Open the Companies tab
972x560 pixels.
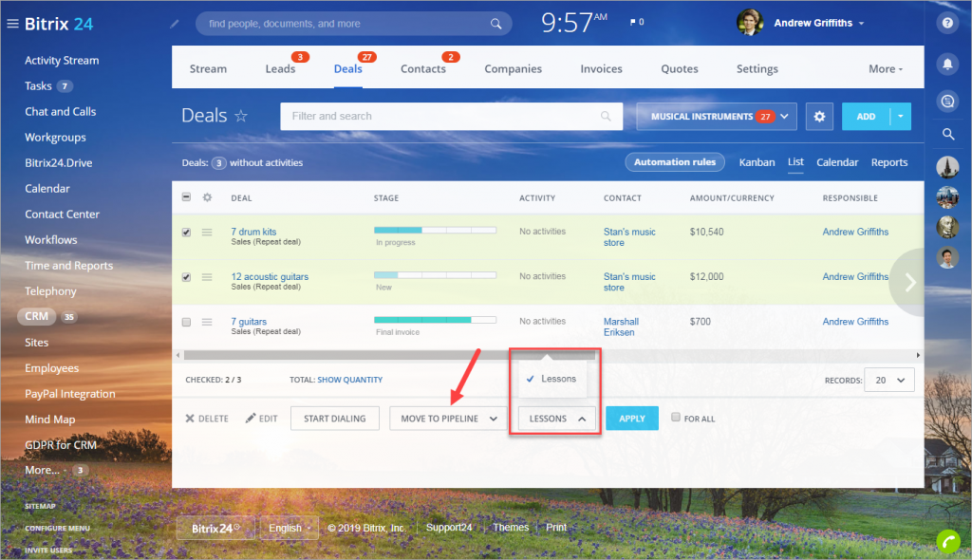tap(513, 69)
